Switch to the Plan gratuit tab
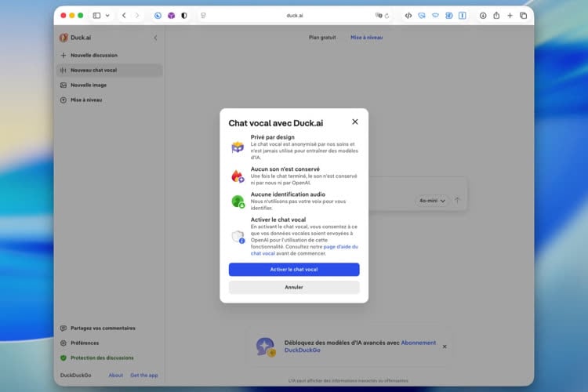 [323, 37]
